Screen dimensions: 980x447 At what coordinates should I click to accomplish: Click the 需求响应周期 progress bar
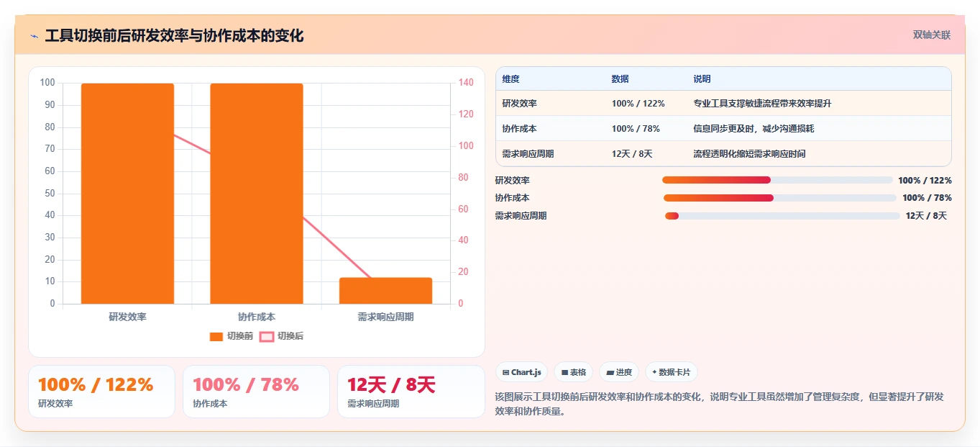782,216
